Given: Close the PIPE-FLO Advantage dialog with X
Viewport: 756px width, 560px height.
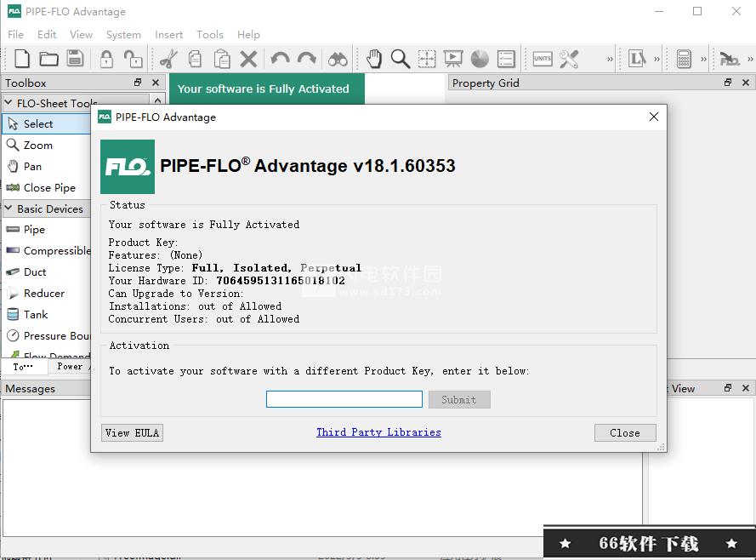Looking at the screenshot, I should (x=654, y=117).
